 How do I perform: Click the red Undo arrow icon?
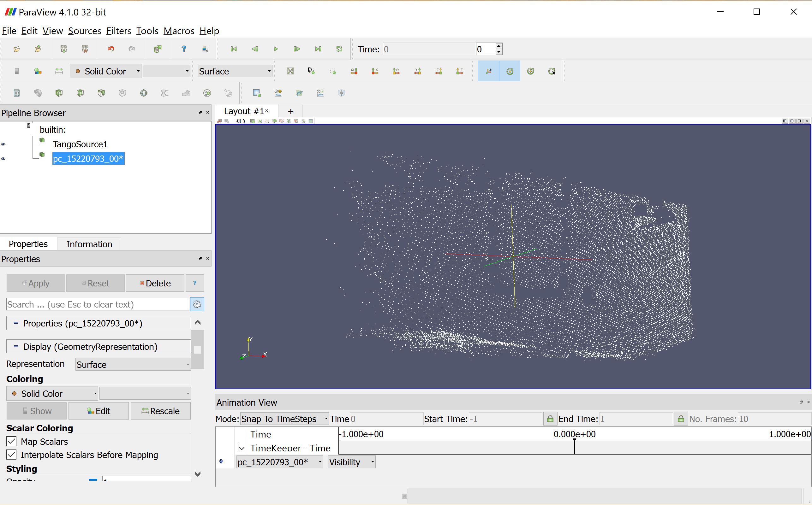click(x=110, y=49)
